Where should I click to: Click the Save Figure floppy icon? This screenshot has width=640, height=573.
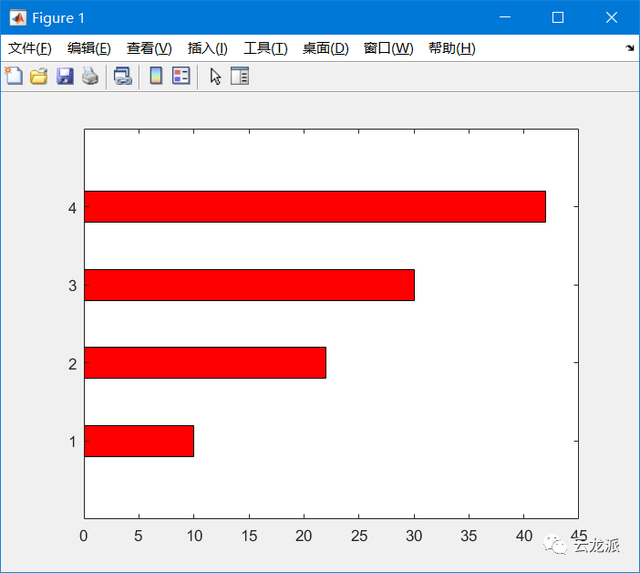click(x=65, y=76)
